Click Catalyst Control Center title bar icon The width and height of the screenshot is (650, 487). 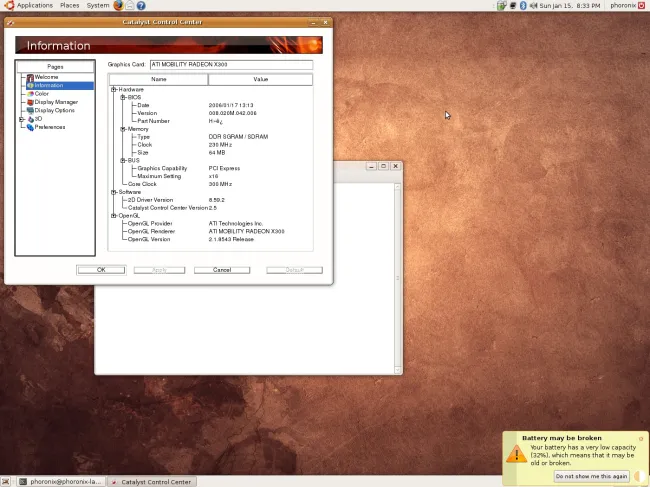click(10, 22)
